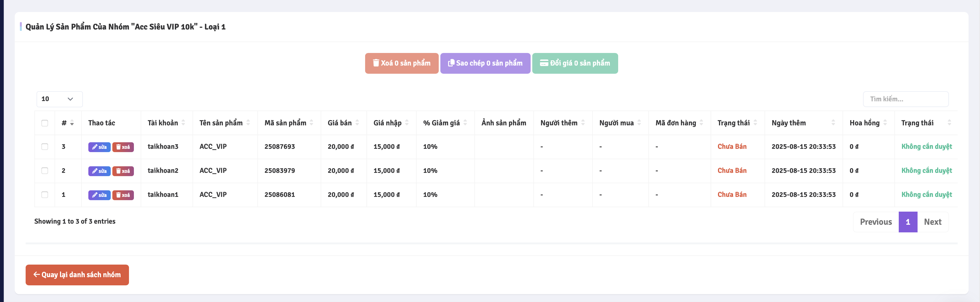Image resolution: width=980 pixels, height=302 pixels.
Task: Edit product taikhoan3 with sửa pencil button
Action: (x=99, y=147)
